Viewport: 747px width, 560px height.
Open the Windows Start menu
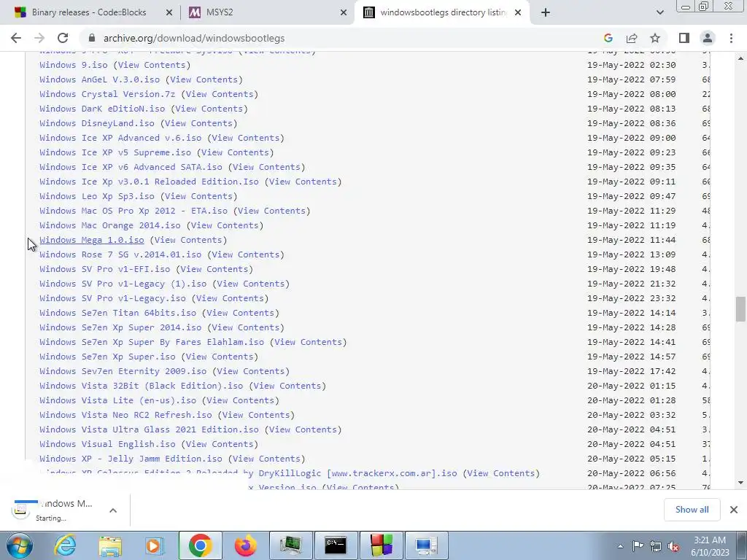click(x=20, y=545)
